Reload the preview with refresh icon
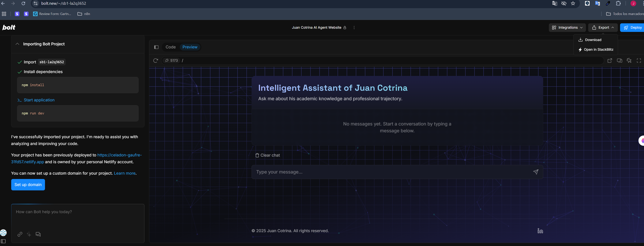Viewport: 644px width, 246px height. (155, 61)
